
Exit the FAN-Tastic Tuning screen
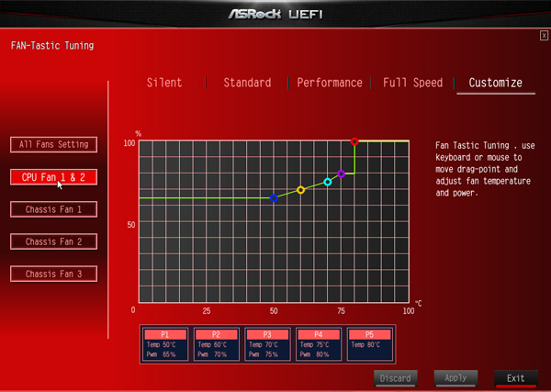click(x=516, y=378)
